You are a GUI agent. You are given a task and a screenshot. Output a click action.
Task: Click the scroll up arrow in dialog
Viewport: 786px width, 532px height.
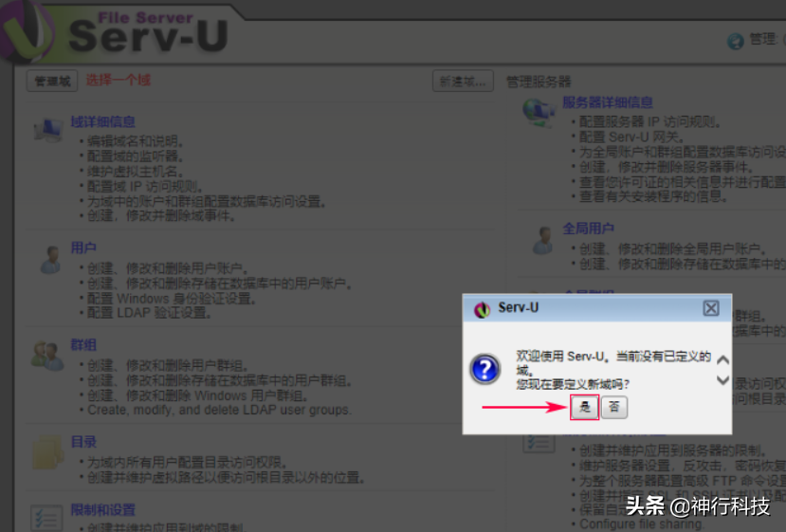point(722,360)
